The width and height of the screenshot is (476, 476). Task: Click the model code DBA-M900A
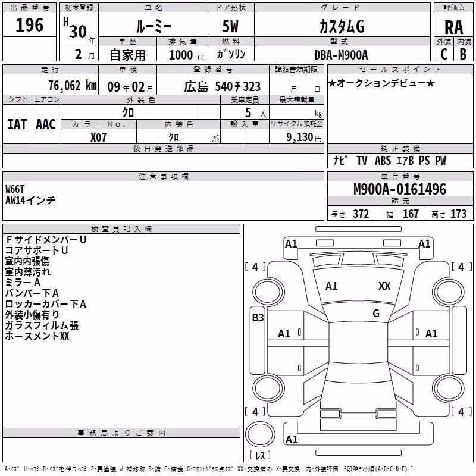coord(341,55)
